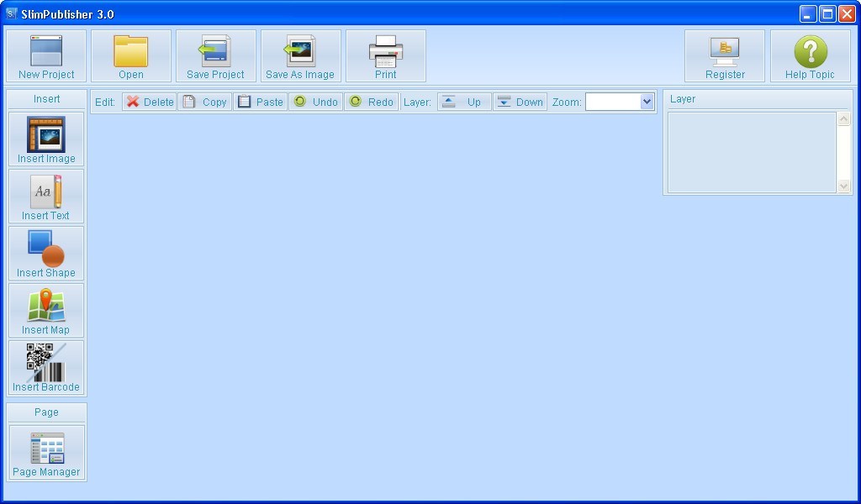Viewport: 861px width, 504px height.
Task: Choose Insert Text tool
Action: coord(46,196)
